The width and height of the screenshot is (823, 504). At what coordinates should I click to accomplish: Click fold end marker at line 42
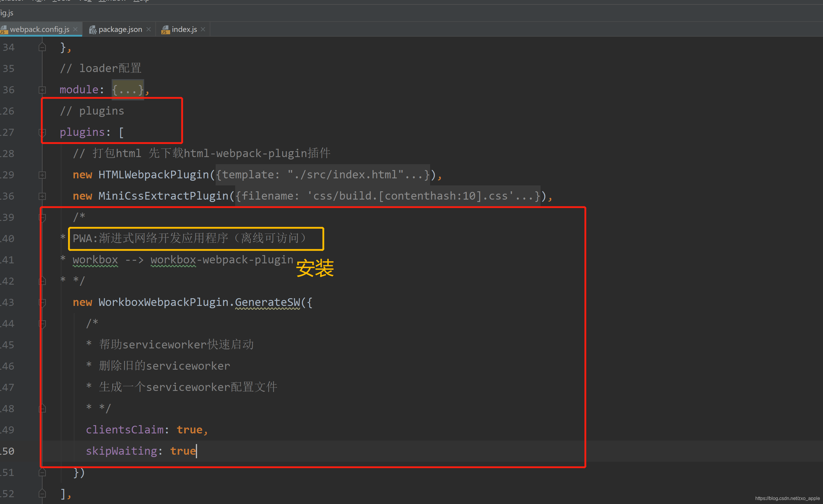pos(42,281)
